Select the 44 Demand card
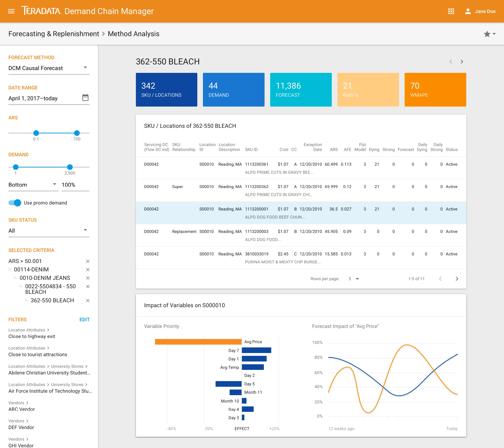 [x=233, y=90]
